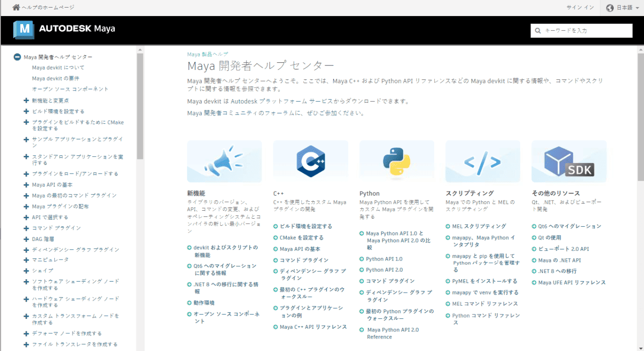
Task: Click the home icon beside ヘルプのホームページ
Action: tap(16, 8)
